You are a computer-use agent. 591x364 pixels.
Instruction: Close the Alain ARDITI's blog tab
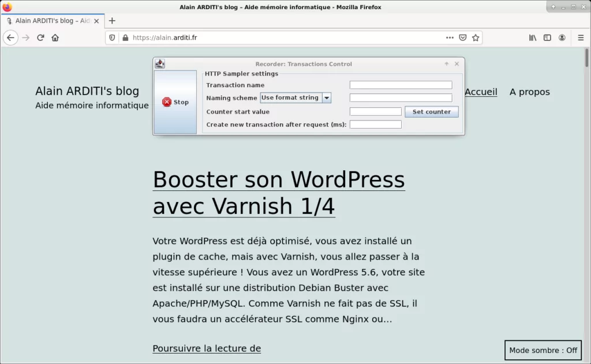pos(96,21)
